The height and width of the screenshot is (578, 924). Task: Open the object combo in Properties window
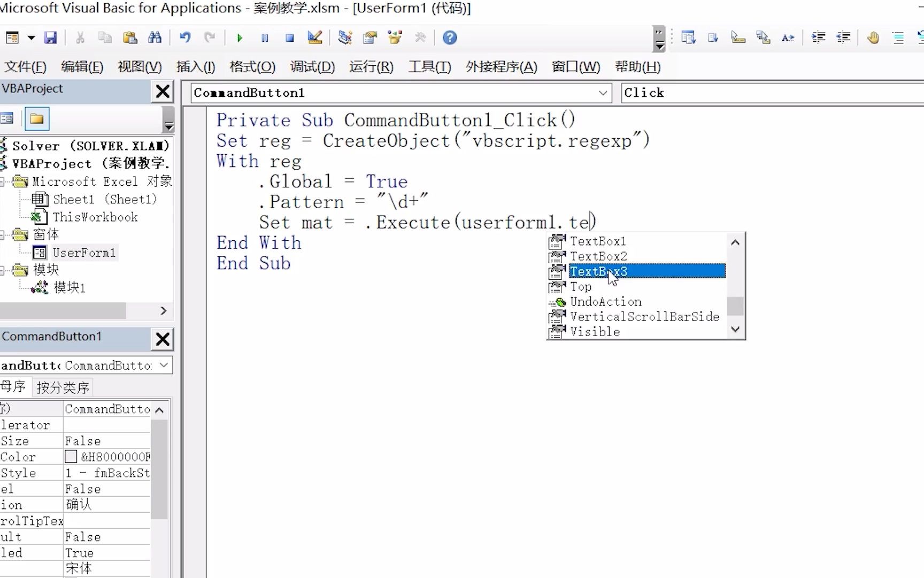[x=86, y=366]
